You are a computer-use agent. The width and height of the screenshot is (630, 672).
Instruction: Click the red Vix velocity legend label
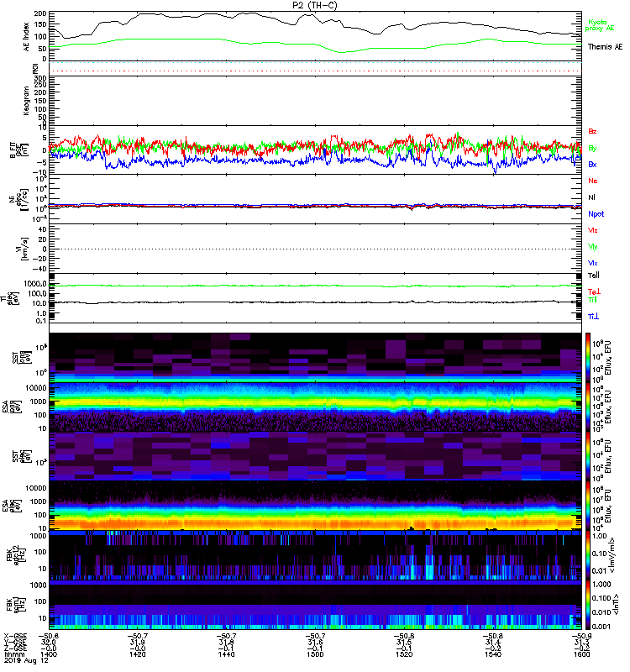[593, 230]
